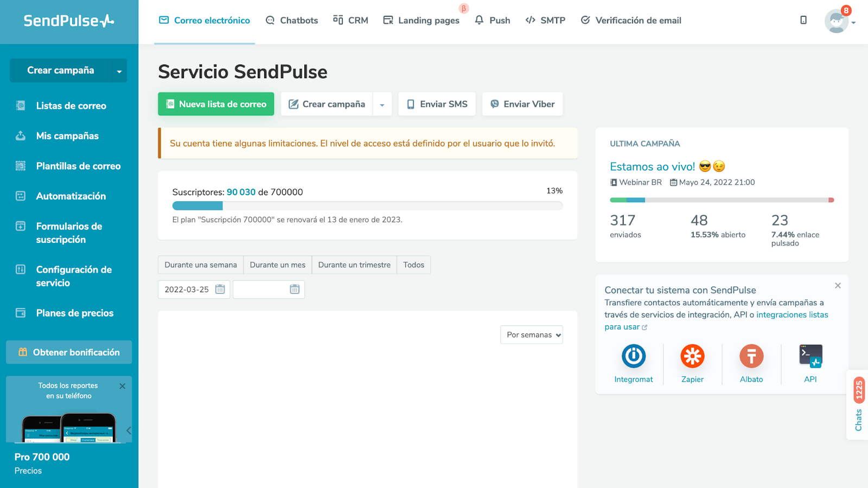Click Nueva lista de correo button
Viewport: 868px width, 488px height.
pyautogui.click(x=216, y=104)
